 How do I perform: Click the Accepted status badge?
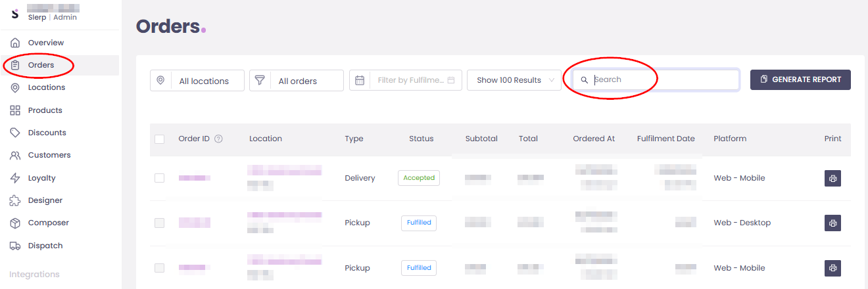tap(419, 178)
